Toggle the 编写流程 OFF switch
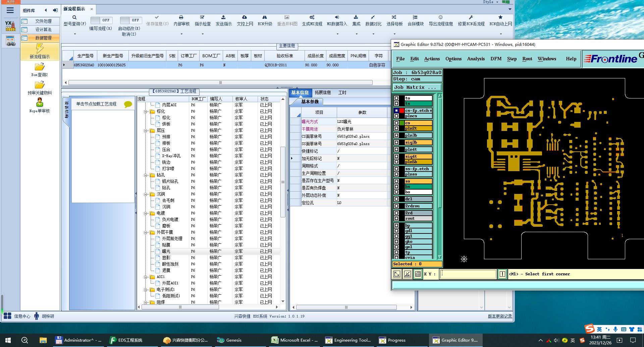Image resolution: width=644 pixels, height=347 pixels. click(101, 20)
